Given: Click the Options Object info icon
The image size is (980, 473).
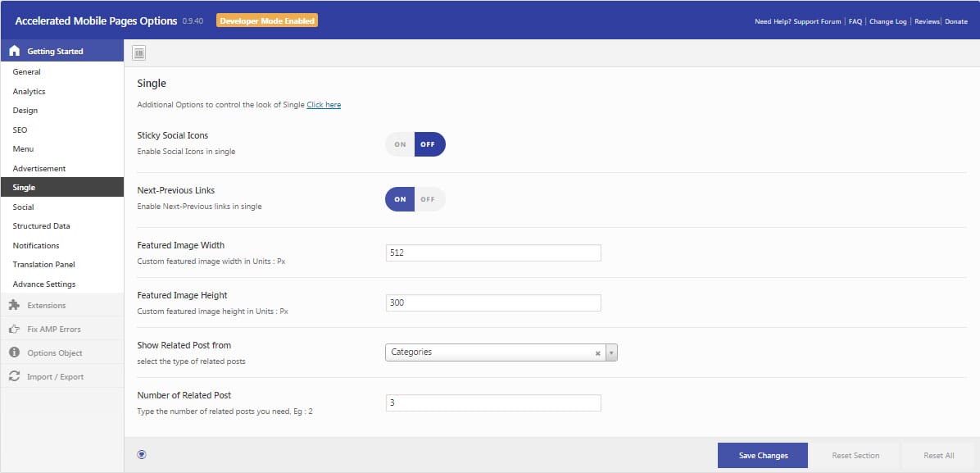Looking at the screenshot, I should click(14, 353).
